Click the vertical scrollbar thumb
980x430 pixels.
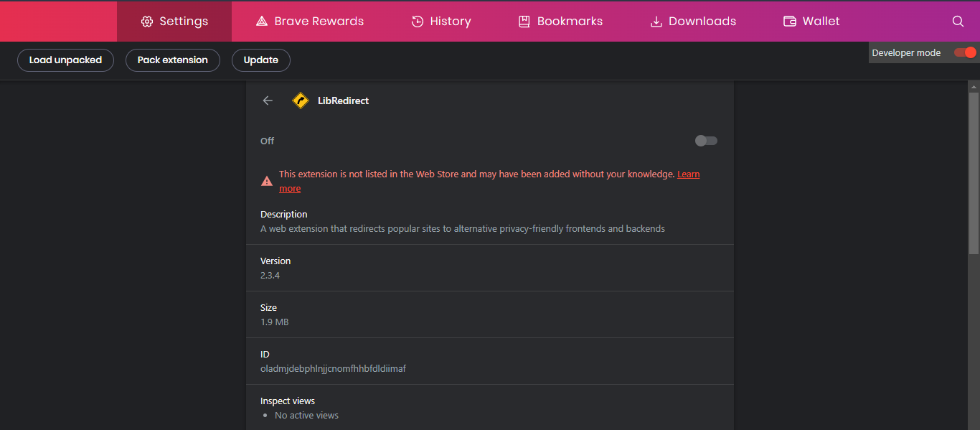tap(974, 172)
